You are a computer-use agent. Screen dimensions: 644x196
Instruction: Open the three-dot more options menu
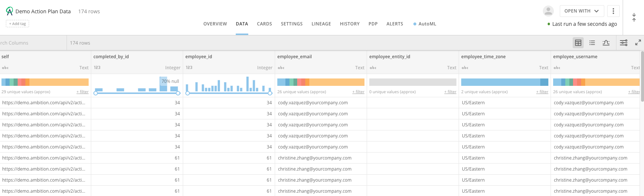(613, 11)
